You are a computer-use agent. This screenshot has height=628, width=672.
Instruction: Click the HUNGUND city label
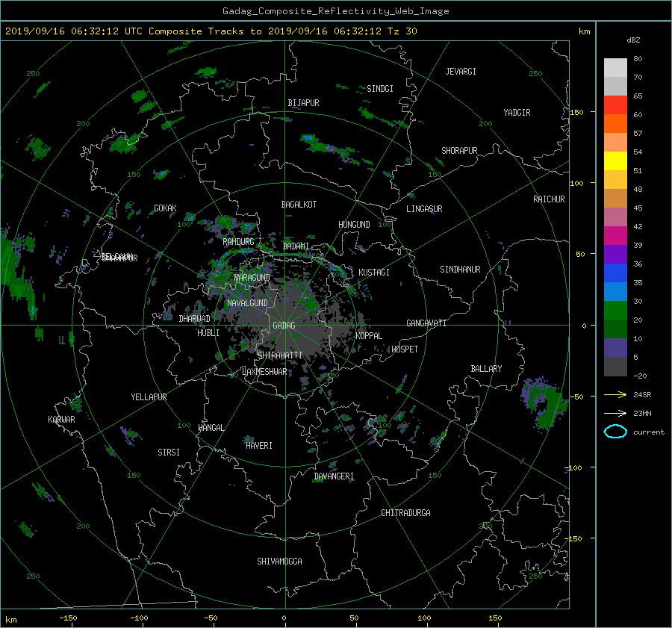click(x=354, y=225)
